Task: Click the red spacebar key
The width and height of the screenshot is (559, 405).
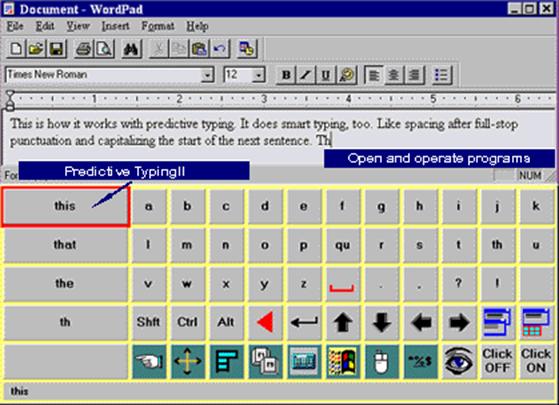Action: [x=342, y=284]
